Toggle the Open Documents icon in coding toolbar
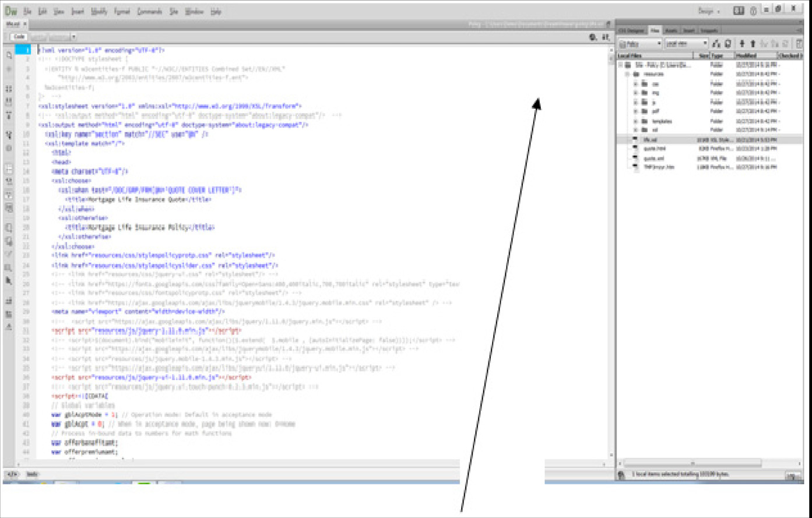812x518 pixels. pyautogui.click(x=8, y=55)
